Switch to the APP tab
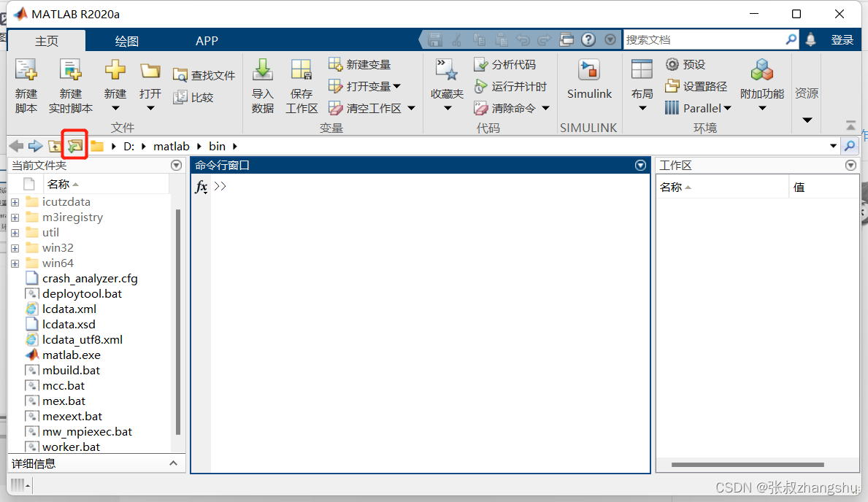Viewport: 868px width, 502px height. pos(207,41)
